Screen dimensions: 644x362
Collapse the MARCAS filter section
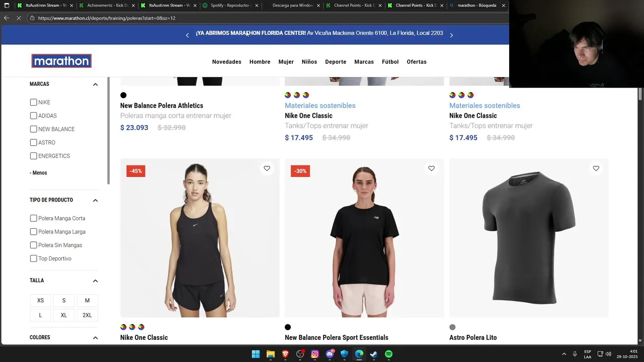coord(95,84)
